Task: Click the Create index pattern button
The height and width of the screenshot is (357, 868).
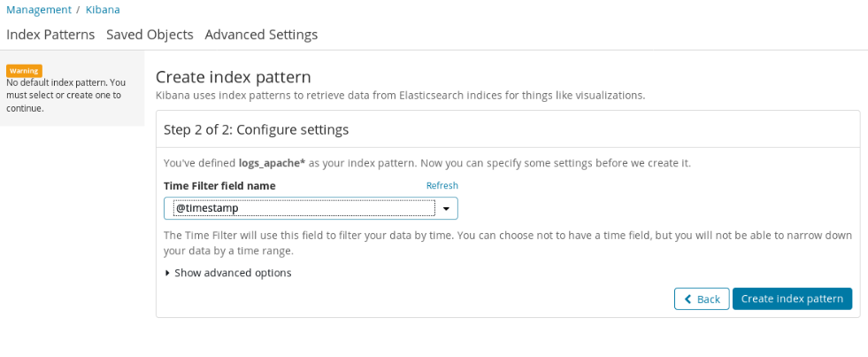Action: 792,299
